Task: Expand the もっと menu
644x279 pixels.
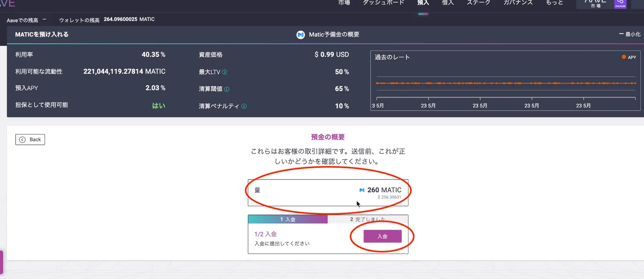Action: (x=554, y=2)
